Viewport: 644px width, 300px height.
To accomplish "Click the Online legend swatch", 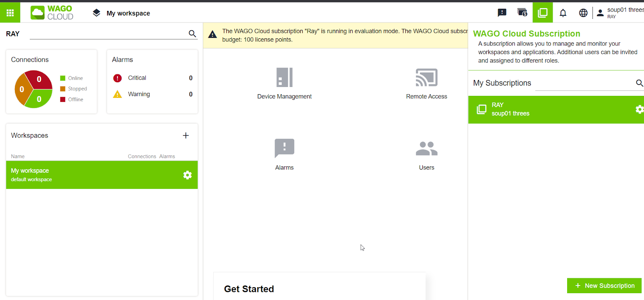I will coord(63,78).
